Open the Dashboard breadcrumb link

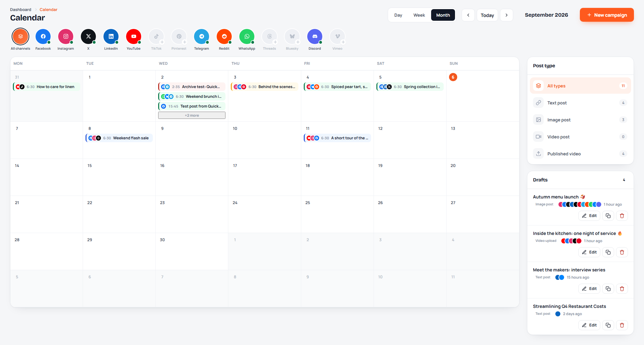(x=20, y=9)
